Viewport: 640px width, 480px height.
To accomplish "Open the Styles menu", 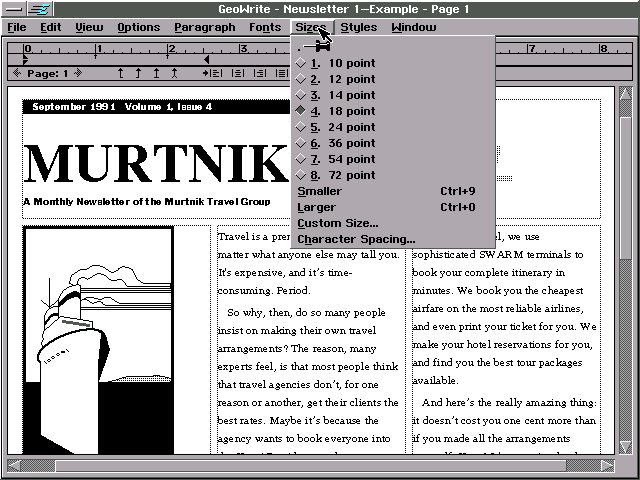I will [359, 27].
